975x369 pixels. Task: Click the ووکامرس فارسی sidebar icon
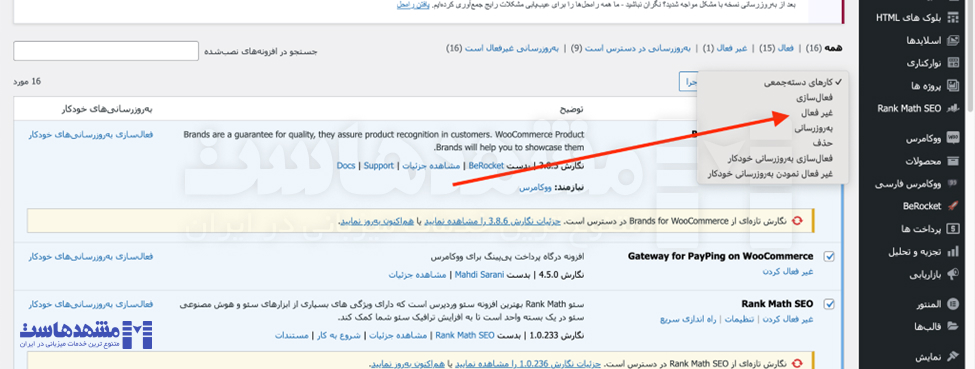tap(952, 184)
